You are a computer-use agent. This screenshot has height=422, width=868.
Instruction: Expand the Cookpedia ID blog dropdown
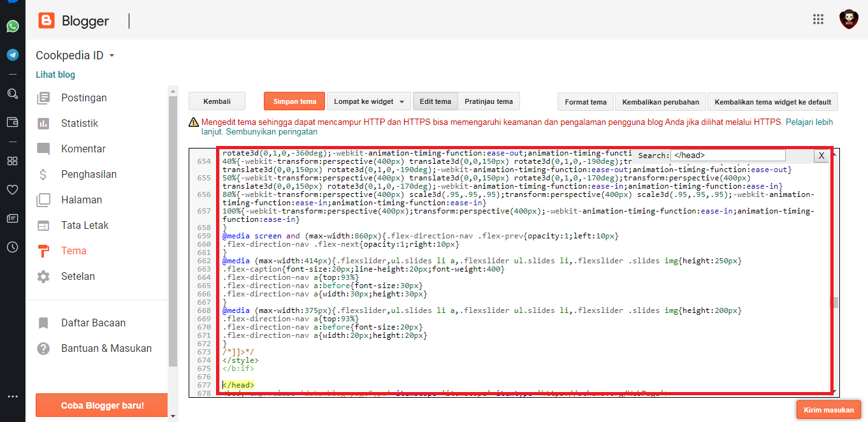point(112,55)
